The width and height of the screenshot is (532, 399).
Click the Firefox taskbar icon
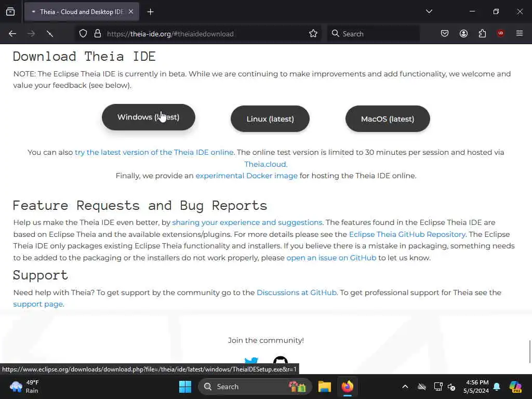pos(348,387)
